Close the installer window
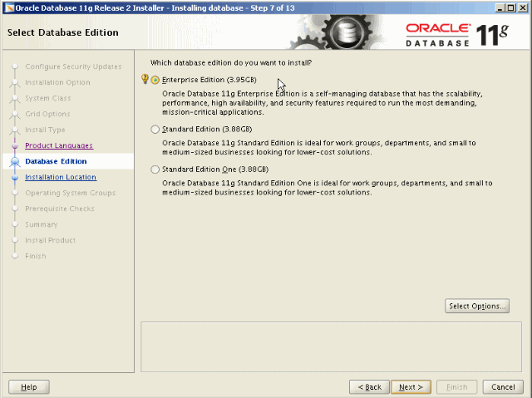 coord(523,7)
